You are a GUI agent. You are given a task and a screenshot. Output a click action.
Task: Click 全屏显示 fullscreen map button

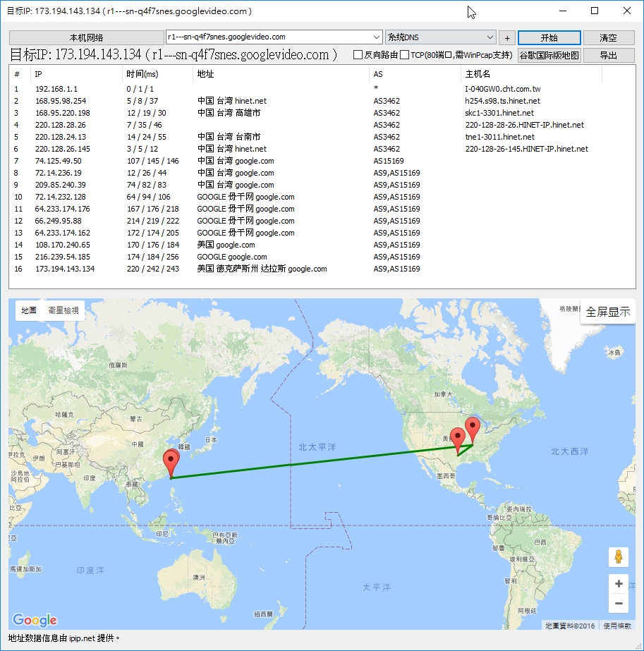tap(608, 312)
